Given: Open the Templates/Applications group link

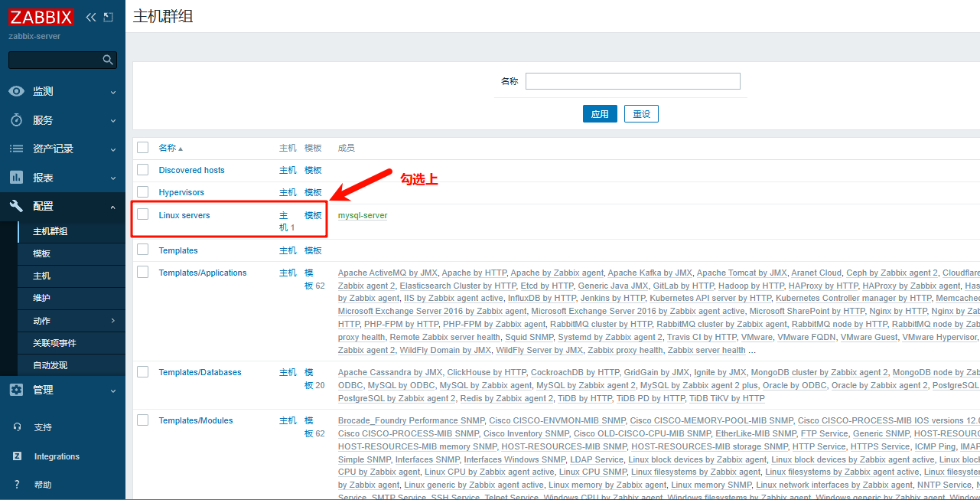Looking at the screenshot, I should coord(203,273).
